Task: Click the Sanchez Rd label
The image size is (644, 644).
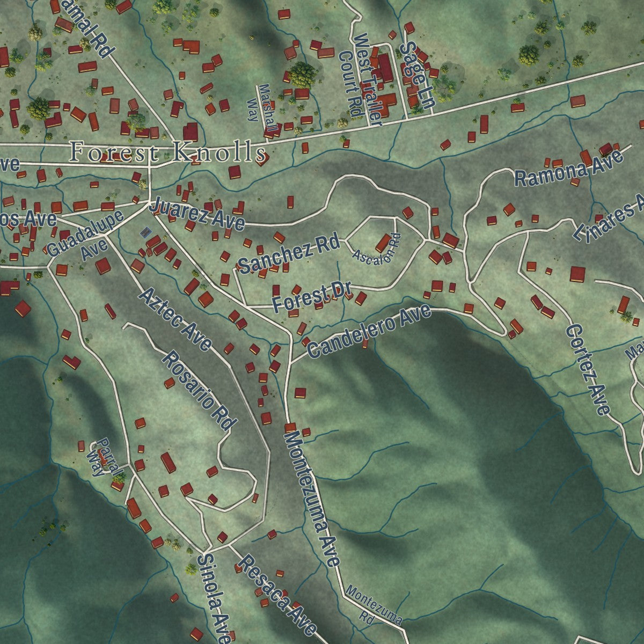Action: [289, 255]
